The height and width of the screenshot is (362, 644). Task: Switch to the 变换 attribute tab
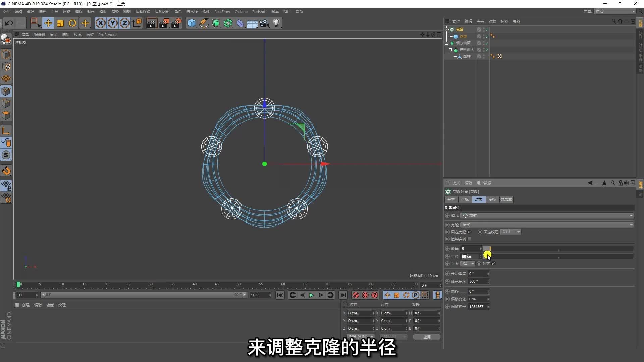(x=492, y=199)
